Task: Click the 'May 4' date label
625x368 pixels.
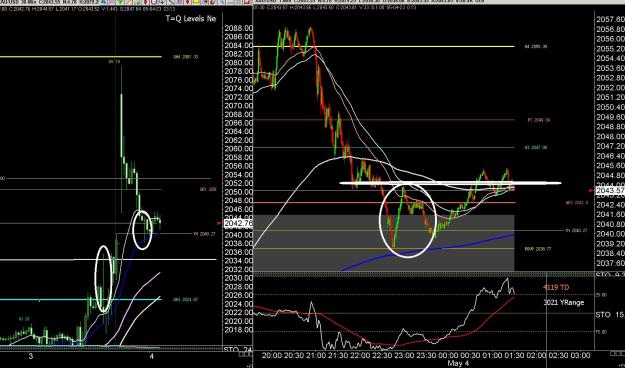Action: point(458,363)
